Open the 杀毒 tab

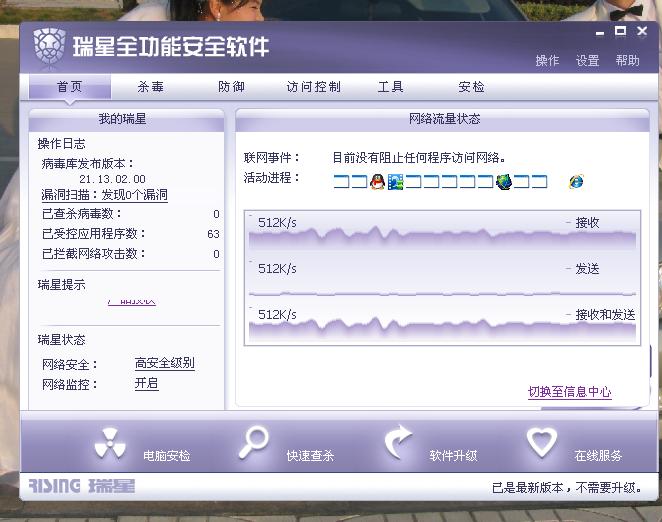coord(150,87)
